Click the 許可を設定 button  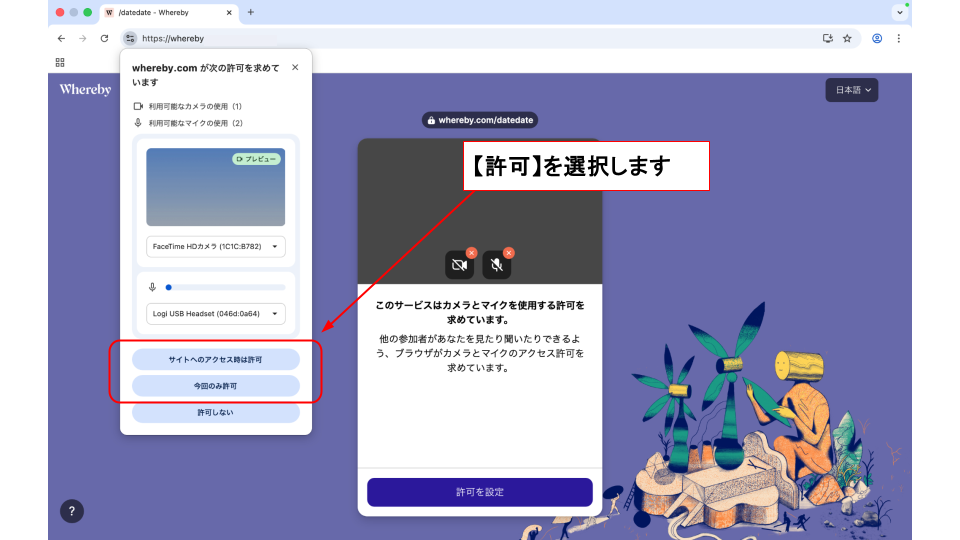coord(479,492)
